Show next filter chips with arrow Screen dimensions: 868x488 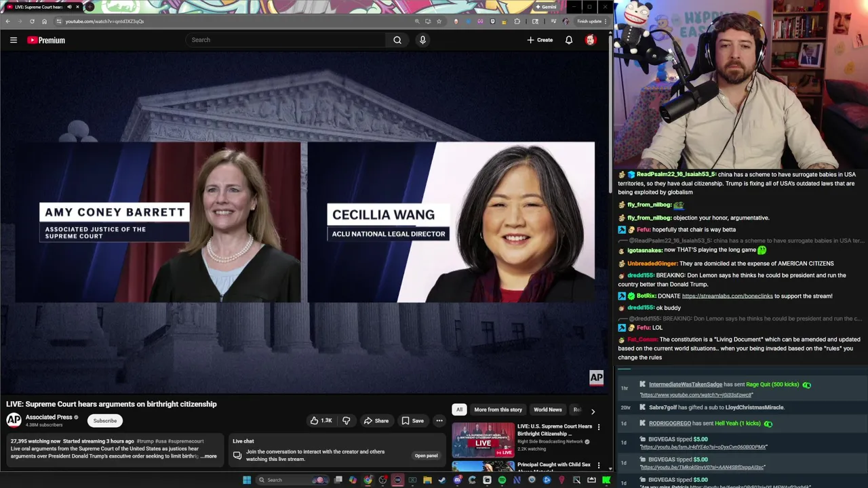pos(593,411)
